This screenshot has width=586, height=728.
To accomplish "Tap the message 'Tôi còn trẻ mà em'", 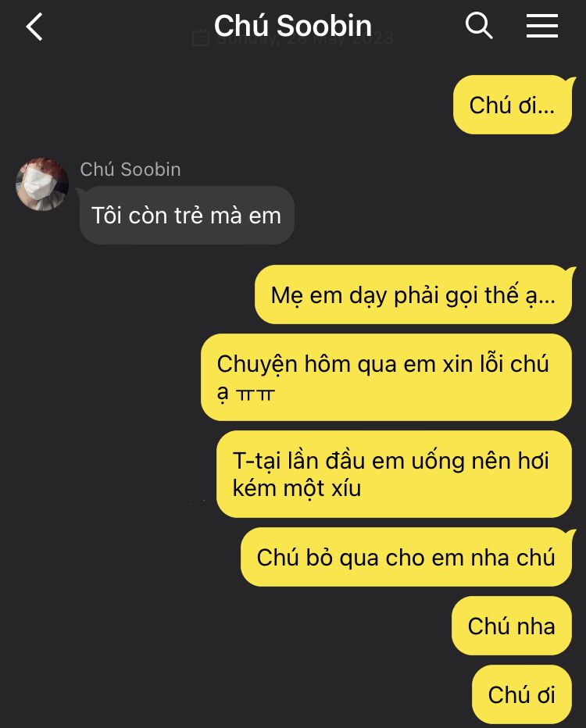I will point(187,216).
